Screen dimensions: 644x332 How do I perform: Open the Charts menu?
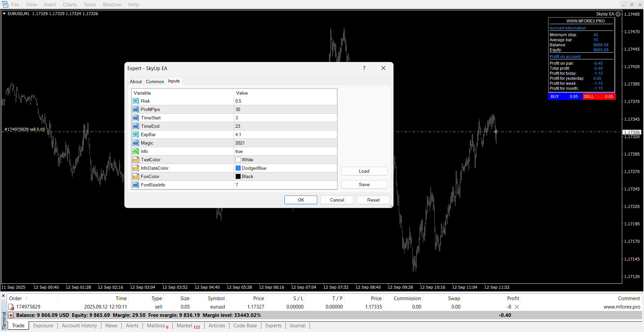[x=70, y=5]
